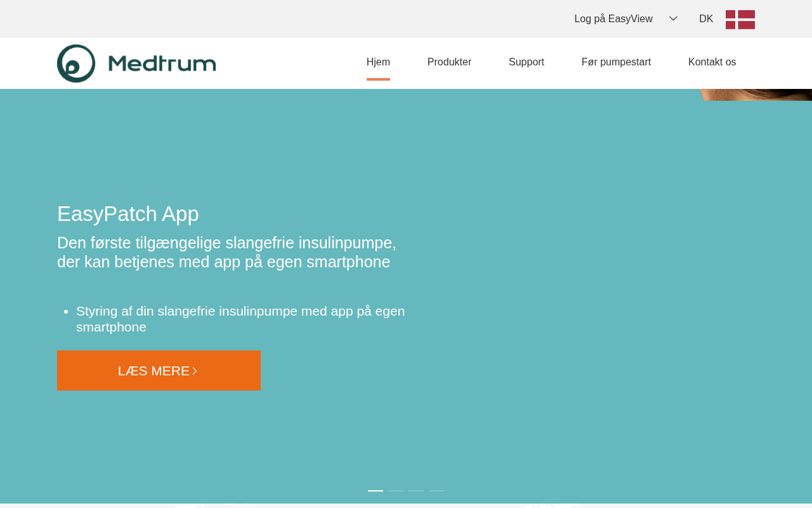Screen dimensions: 812x508
Task: Jump to the fourth carousel slide indicator
Action: (436, 491)
